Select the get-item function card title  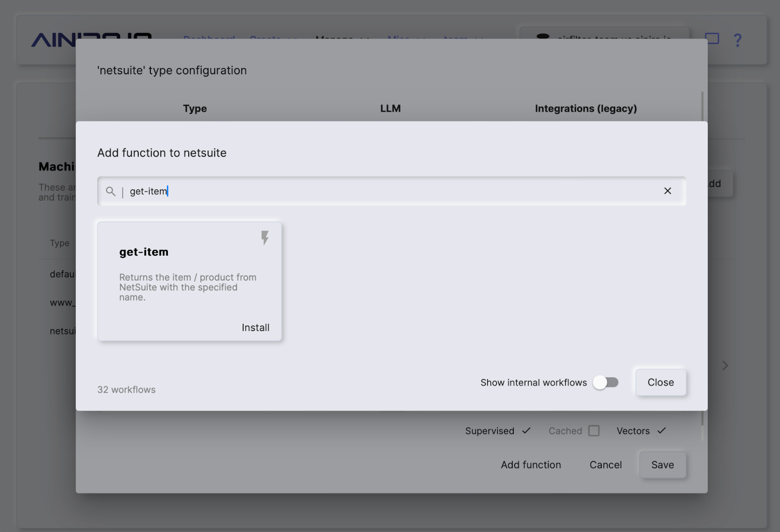click(144, 252)
